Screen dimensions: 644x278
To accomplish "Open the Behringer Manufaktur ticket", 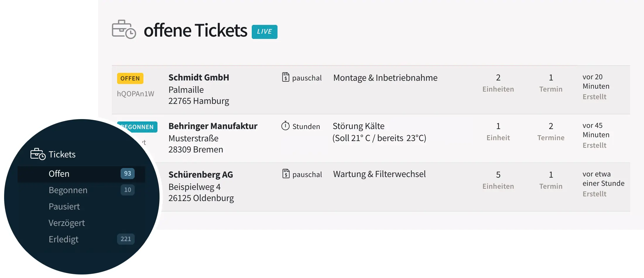I will [x=213, y=126].
